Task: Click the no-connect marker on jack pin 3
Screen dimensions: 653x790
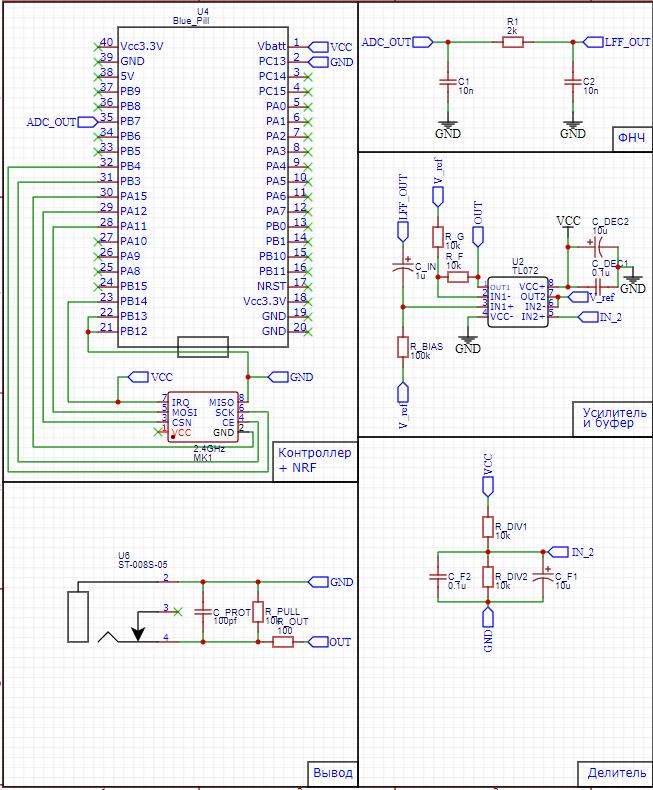Action: click(x=177, y=612)
